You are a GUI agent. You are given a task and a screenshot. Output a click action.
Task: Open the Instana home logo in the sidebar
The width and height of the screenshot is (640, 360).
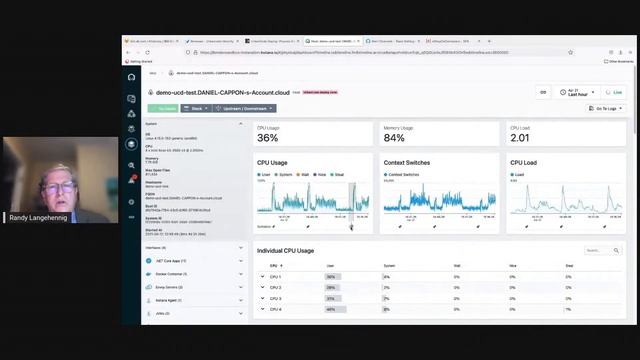click(x=131, y=77)
